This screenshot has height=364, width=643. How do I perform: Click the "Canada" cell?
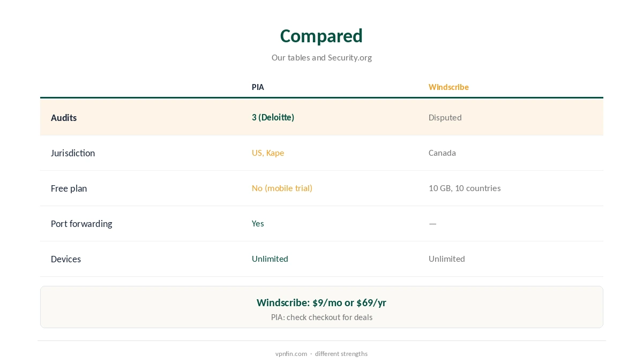click(x=442, y=153)
